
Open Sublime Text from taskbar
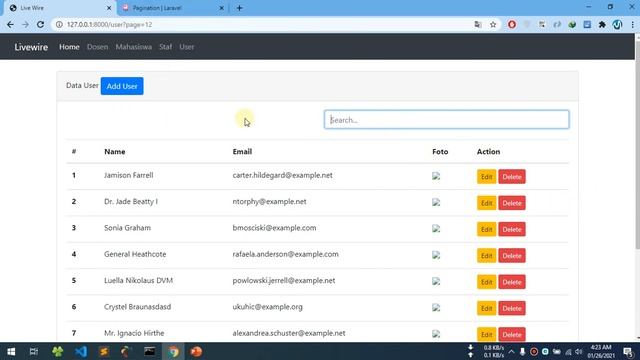[104, 351]
